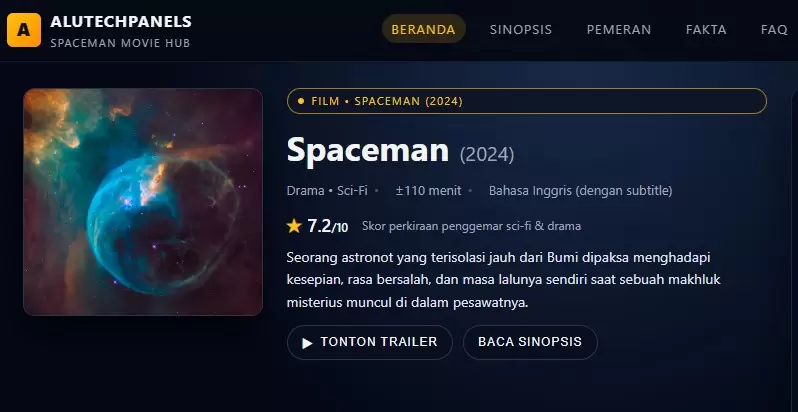
Task: Click the Spaceman title heading
Action: (x=367, y=150)
